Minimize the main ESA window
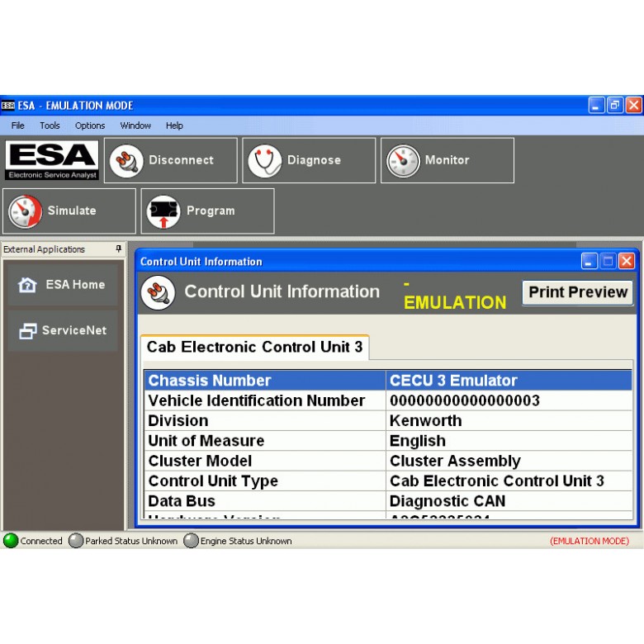This screenshot has width=644, height=644. (x=596, y=105)
